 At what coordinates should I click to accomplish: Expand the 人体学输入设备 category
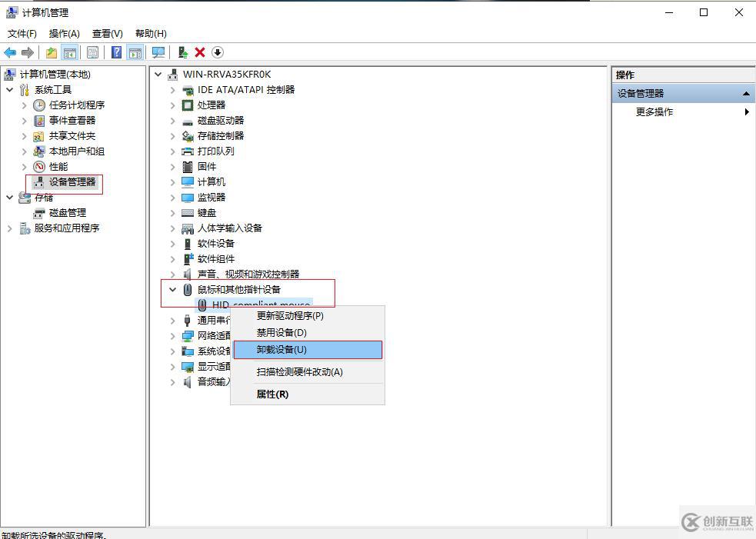tap(172, 228)
